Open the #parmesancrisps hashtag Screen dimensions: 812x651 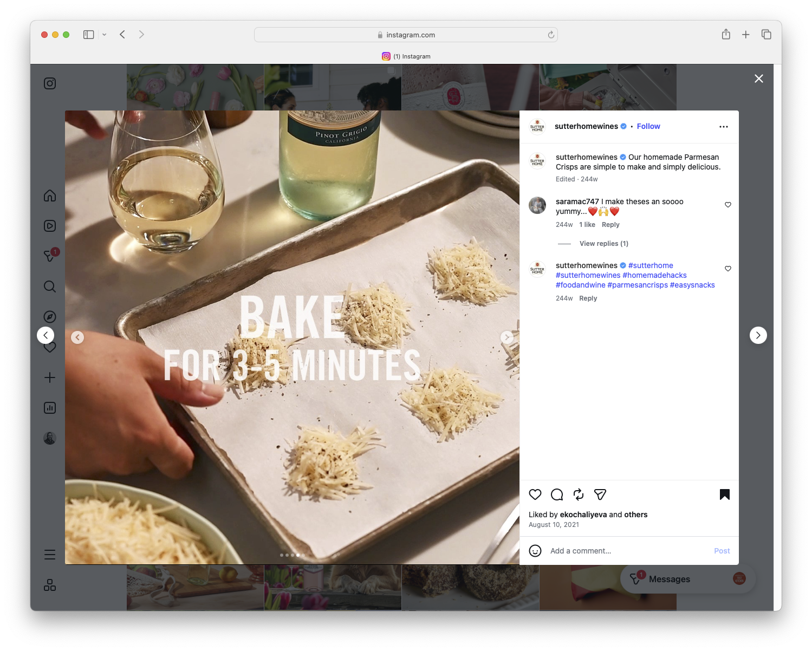[x=638, y=285]
